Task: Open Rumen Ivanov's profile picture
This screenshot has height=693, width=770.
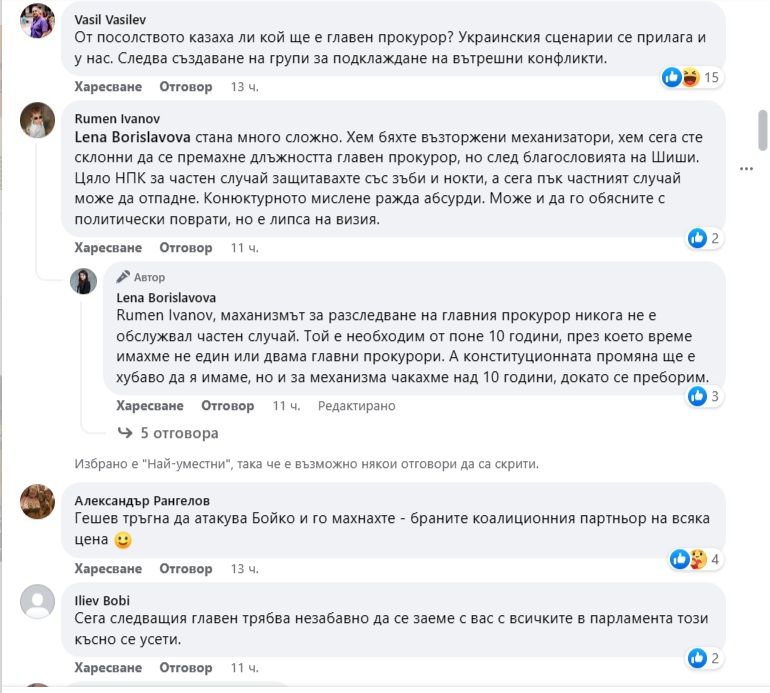Action: (38, 120)
